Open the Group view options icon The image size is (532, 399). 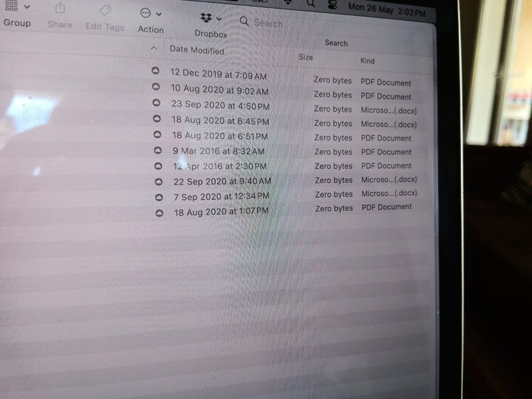tap(11, 6)
